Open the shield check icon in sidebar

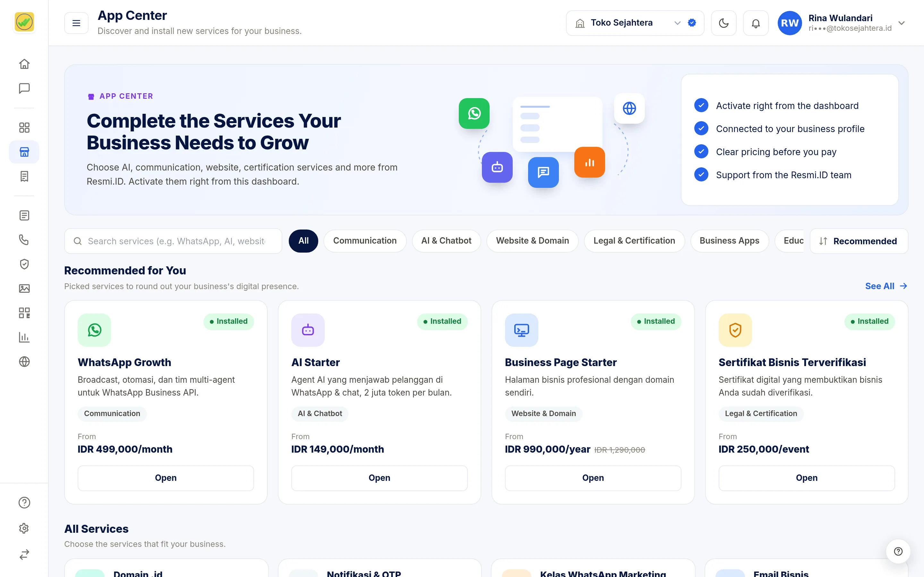[24, 264]
